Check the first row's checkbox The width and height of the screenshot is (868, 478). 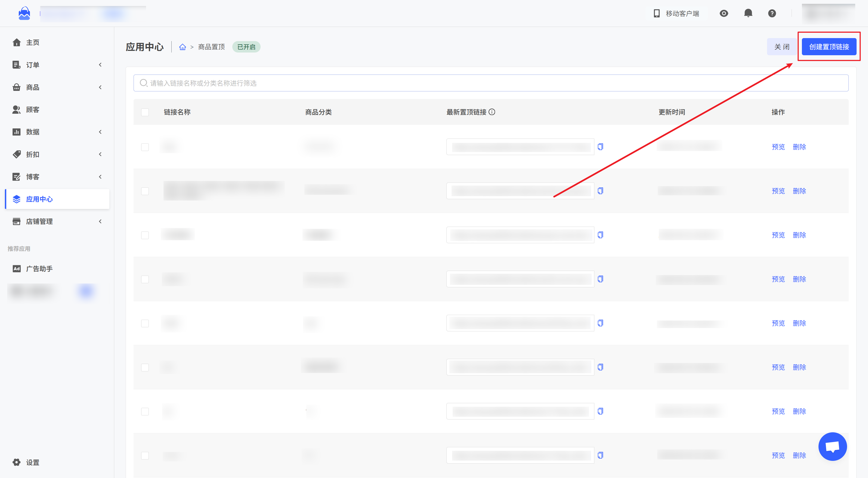(145, 147)
